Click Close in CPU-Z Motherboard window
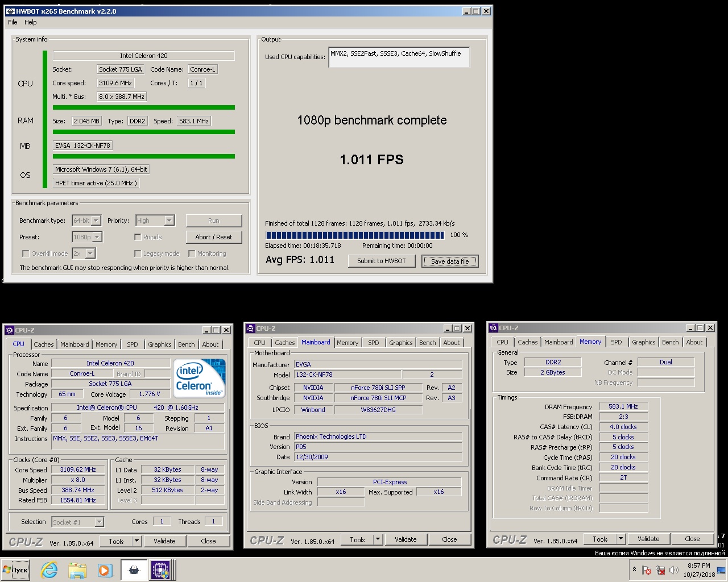Screen dimensions: 728x582 [x=449, y=539]
